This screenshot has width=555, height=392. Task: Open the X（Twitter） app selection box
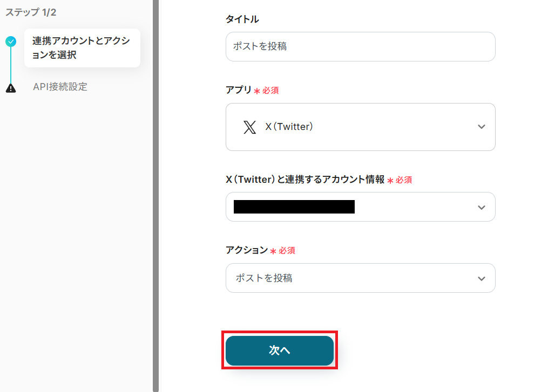click(x=360, y=127)
